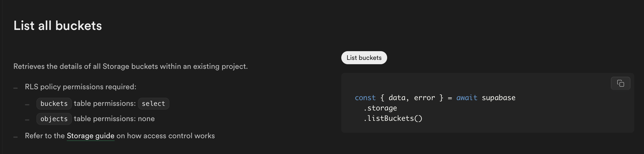Click the objects inline code chip
Viewport: 644px width, 154px height.
tap(54, 119)
